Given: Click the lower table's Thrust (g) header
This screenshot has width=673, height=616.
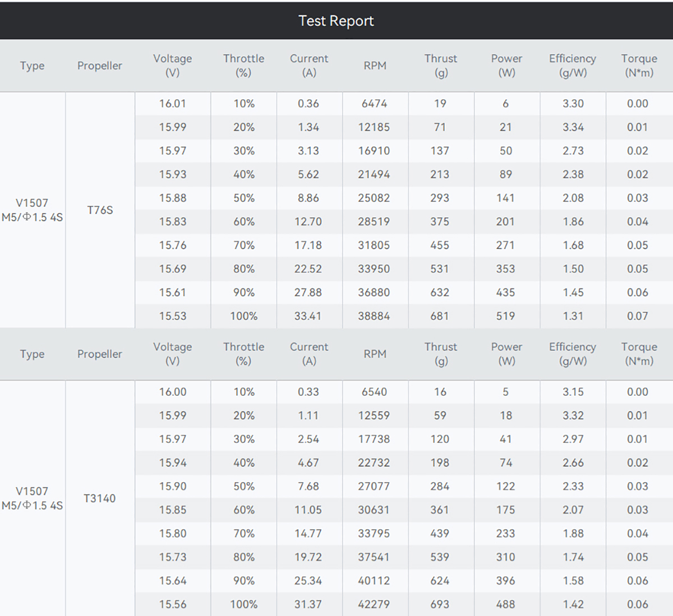Looking at the screenshot, I should coord(441,354).
